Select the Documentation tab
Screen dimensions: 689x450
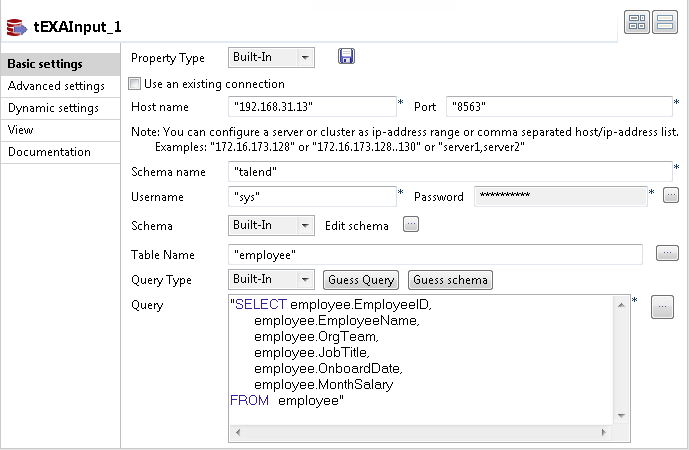click(50, 152)
